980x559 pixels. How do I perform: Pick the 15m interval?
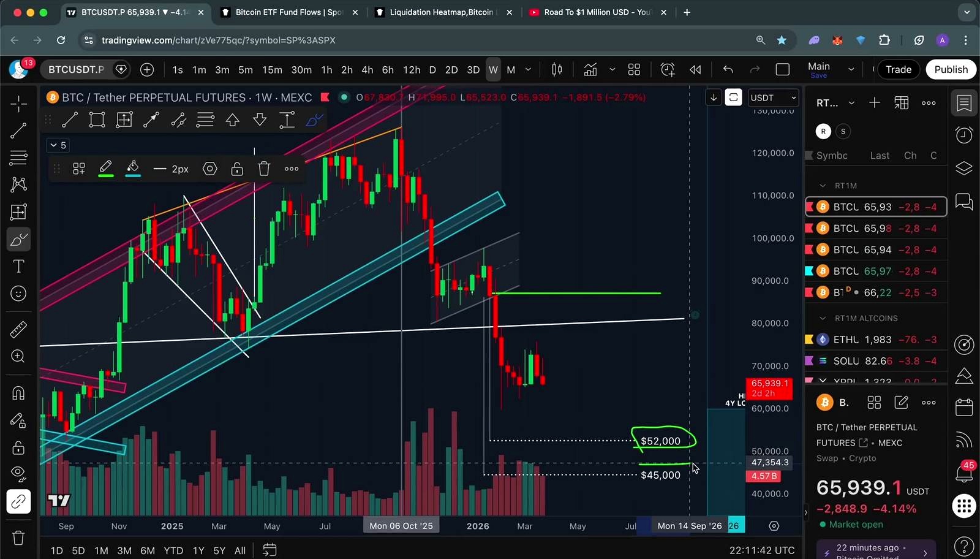coord(272,70)
